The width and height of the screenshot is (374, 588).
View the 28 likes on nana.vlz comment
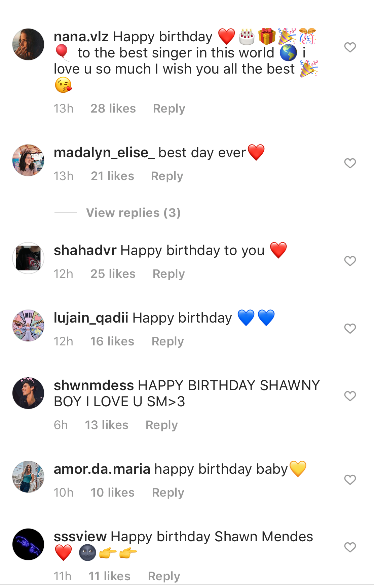click(x=113, y=109)
